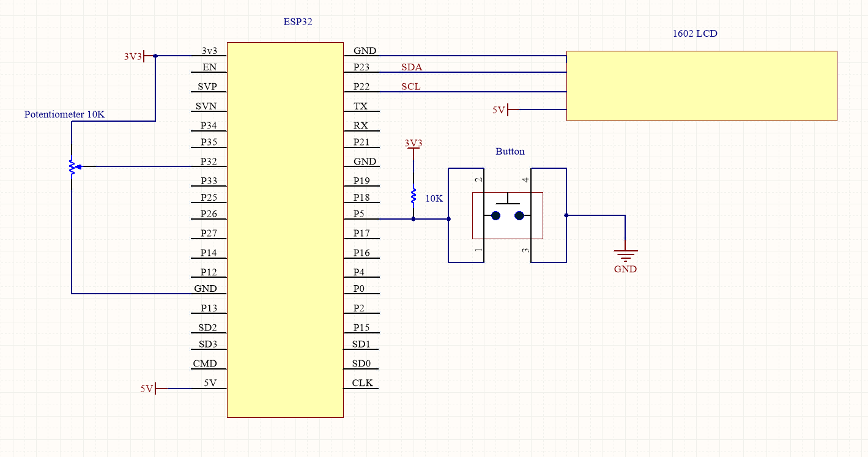Click the SD3 pin label
868x457 pixels.
point(208,344)
